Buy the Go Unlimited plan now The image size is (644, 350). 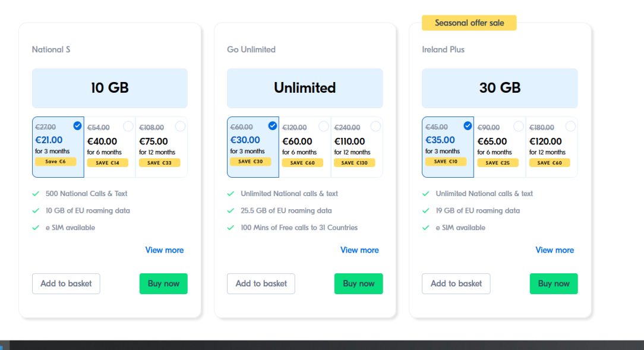coord(358,283)
